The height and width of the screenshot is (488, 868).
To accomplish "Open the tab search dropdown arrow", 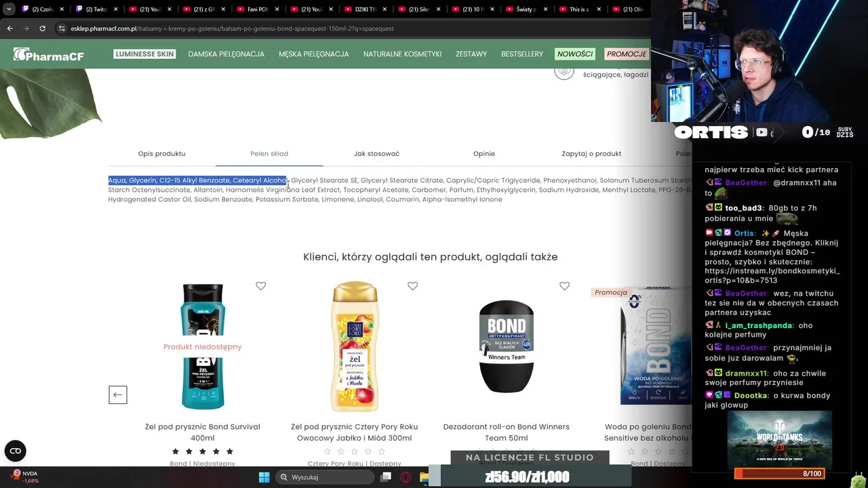I will tap(9, 9).
